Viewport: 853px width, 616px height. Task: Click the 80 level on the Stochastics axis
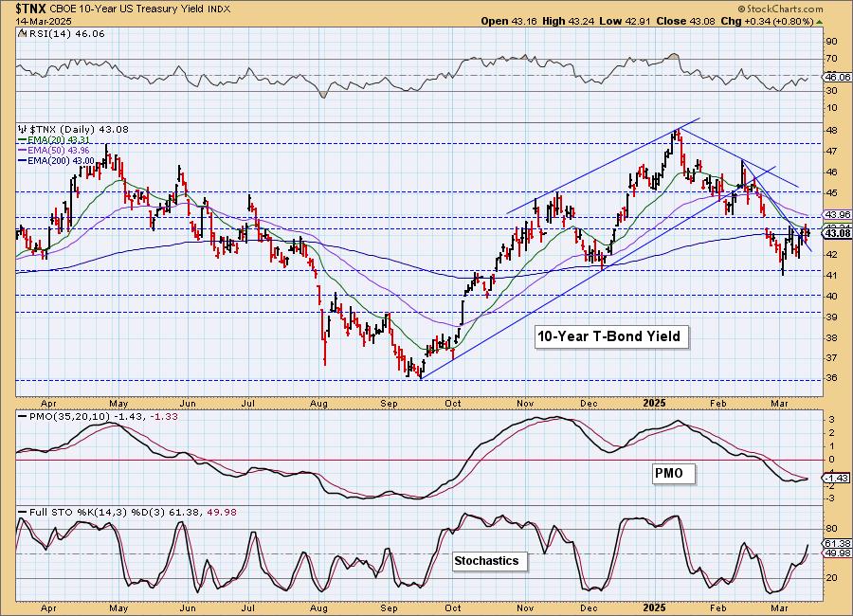[832, 529]
